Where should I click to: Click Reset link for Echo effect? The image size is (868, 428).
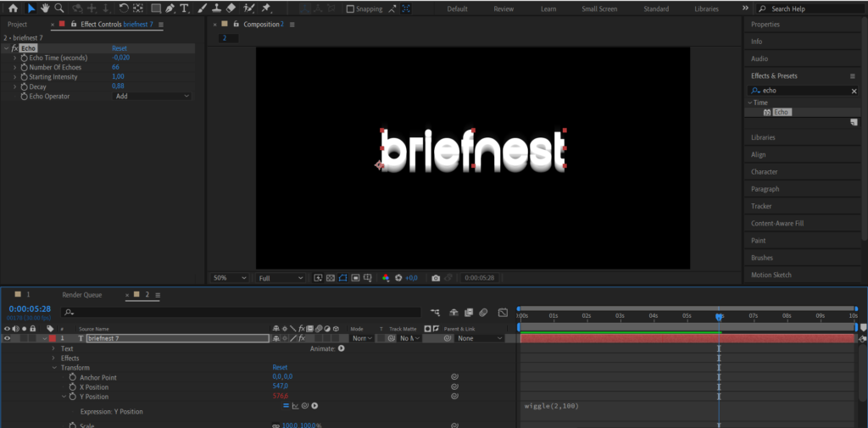click(x=120, y=48)
